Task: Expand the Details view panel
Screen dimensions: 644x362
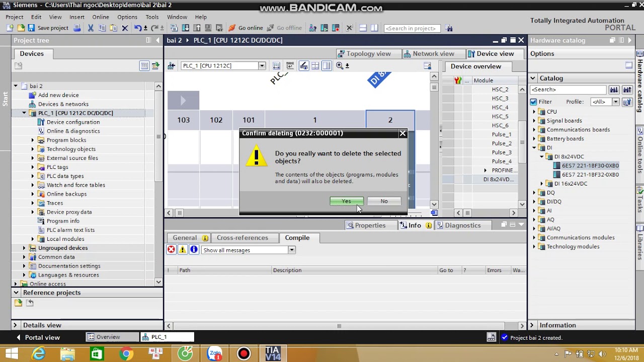Action: click(15, 325)
